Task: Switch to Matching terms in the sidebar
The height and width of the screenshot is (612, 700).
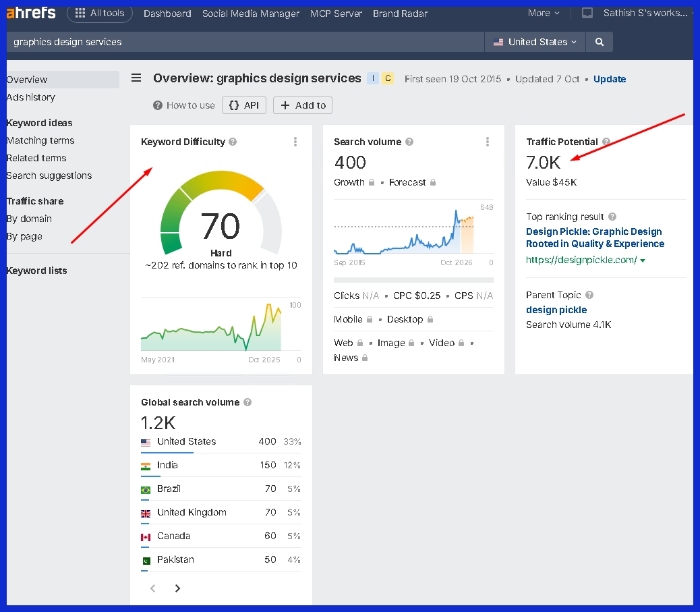Action: [x=40, y=140]
